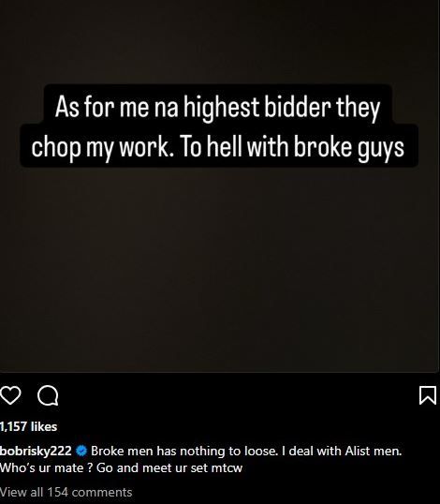This screenshot has height=504, width=440.
Task: Click 'Go and meet ur set' in the caption
Action: click(x=153, y=468)
